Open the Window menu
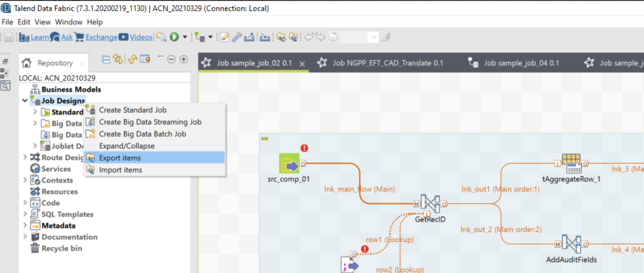This screenshot has height=273, width=644. point(69,22)
